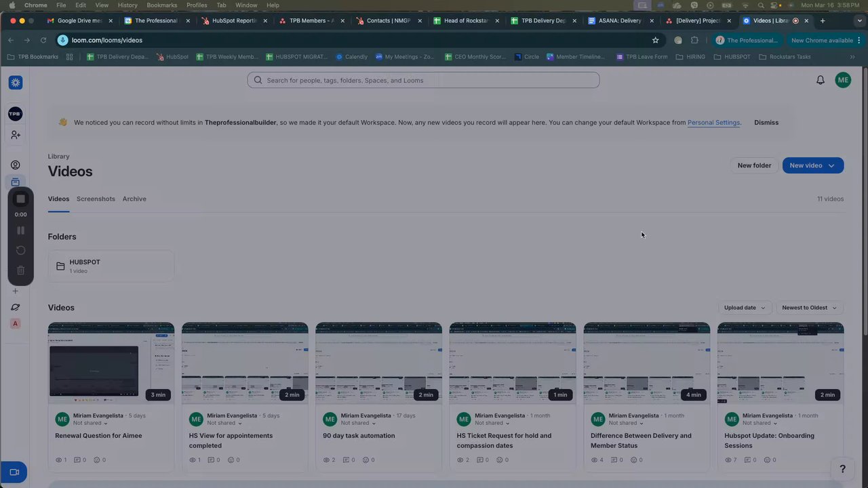The height and width of the screenshot is (488, 868).
Task: Open the TPB workspace avatar
Action: (15, 114)
